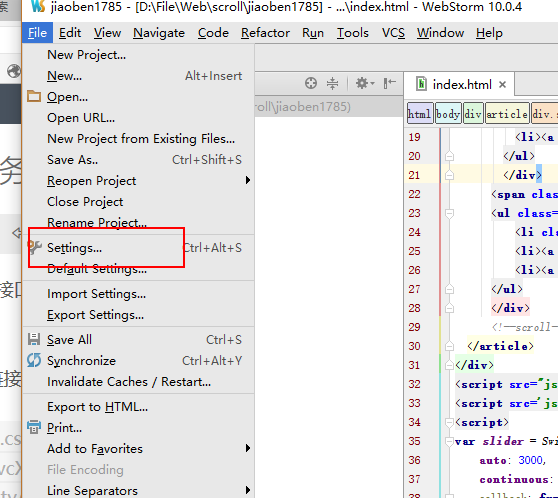The width and height of the screenshot is (558, 498).
Task: Select Open URL... menu item
Action: click(x=138, y=118)
